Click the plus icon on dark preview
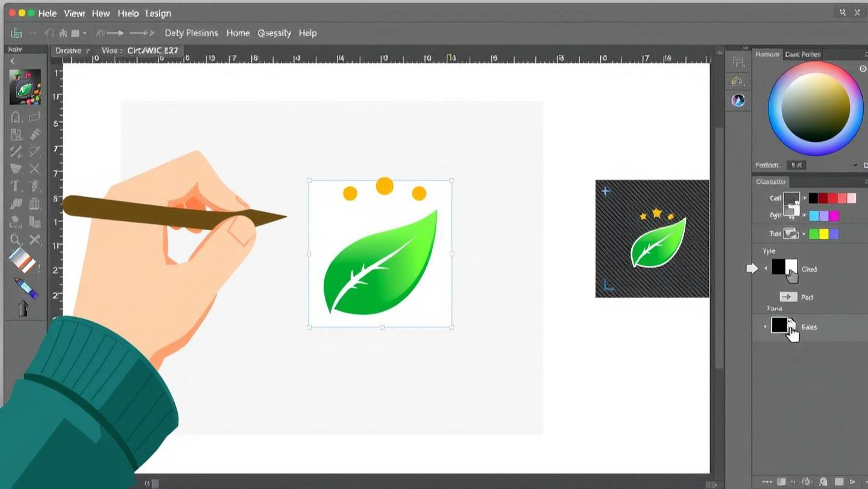This screenshot has height=489, width=868. 606,191
